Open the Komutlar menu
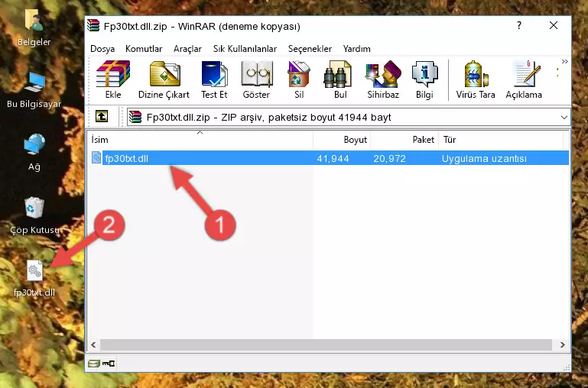Screen dimensions: 588x388 tap(144, 49)
